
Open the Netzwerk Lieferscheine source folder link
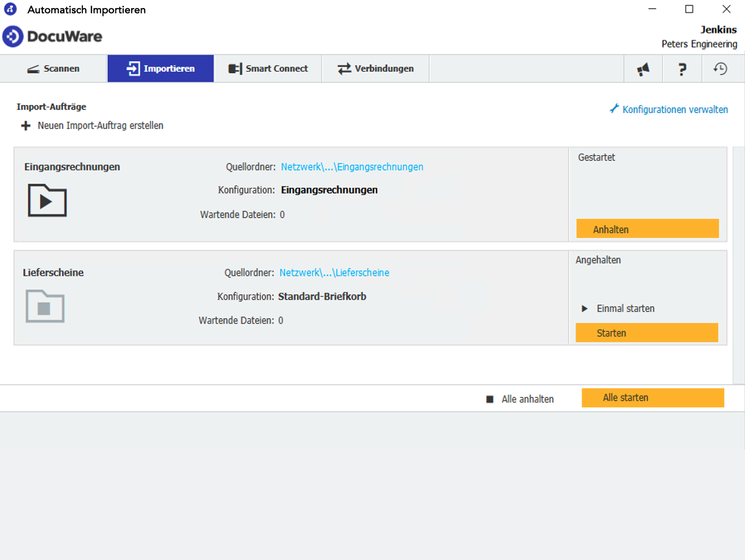pyautogui.click(x=334, y=273)
